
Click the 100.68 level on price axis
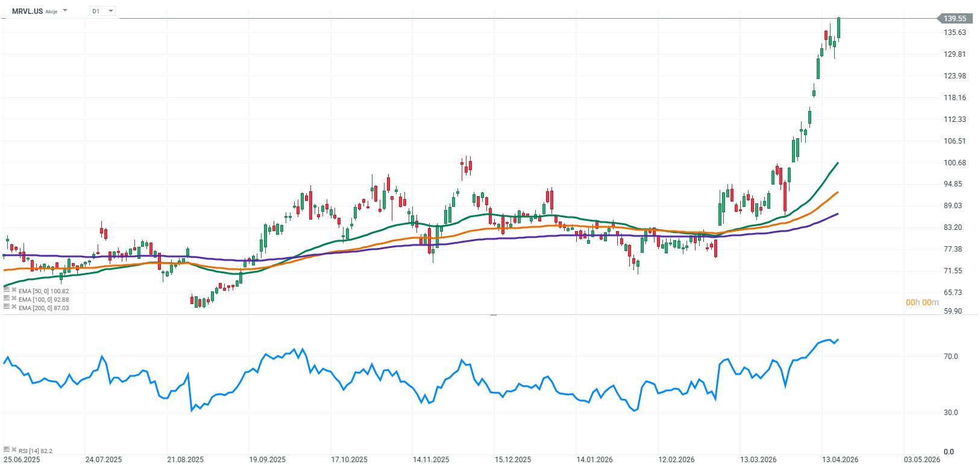pyautogui.click(x=954, y=163)
